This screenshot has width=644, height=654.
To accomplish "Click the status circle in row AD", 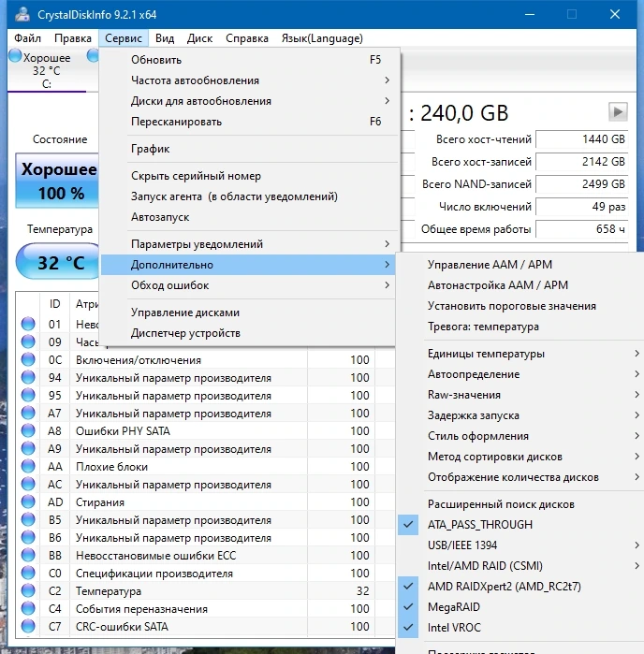I will (28, 501).
